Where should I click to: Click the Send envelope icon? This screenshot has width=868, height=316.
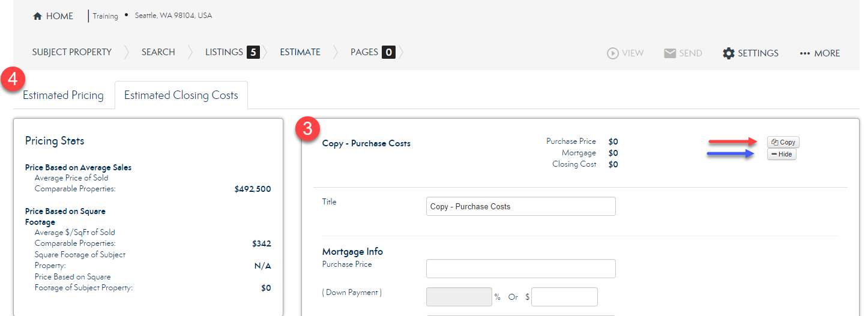[670, 53]
